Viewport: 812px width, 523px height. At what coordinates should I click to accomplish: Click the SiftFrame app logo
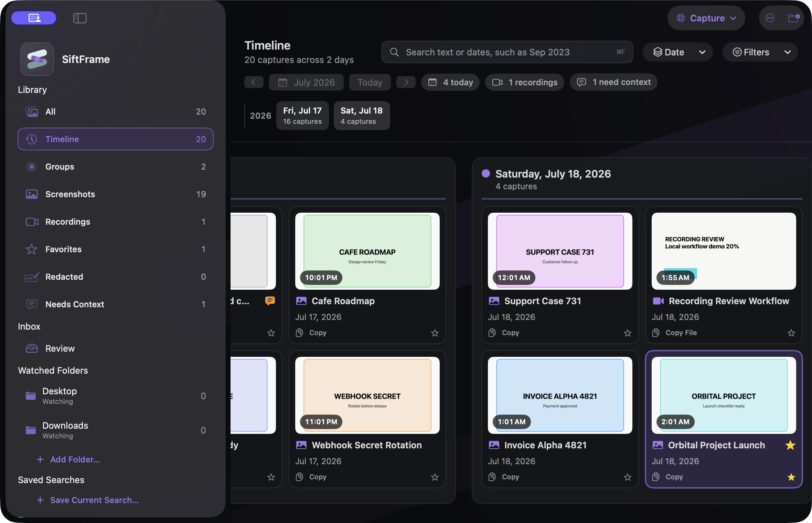click(x=37, y=59)
